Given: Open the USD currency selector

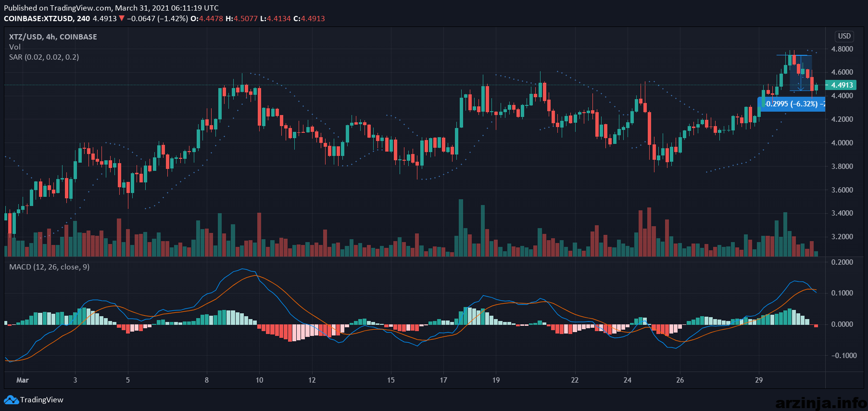Looking at the screenshot, I should point(844,36).
